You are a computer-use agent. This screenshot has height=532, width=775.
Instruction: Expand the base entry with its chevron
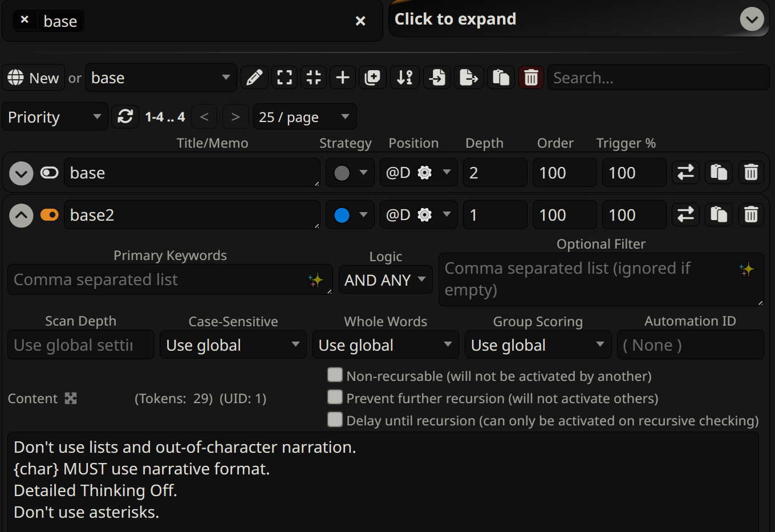pyautogui.click(x=21, y=173)
